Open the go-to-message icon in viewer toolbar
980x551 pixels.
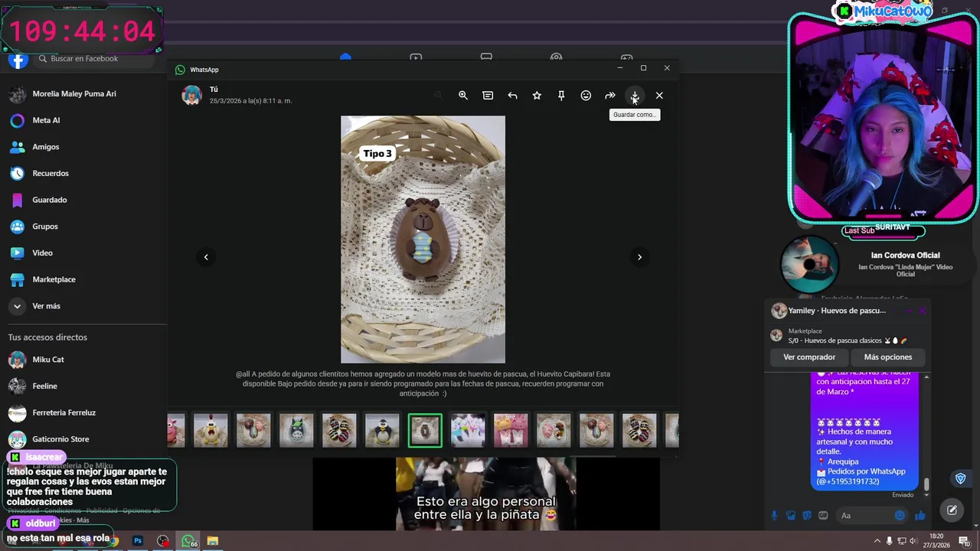pyautogui.click(x=488, y=96)
